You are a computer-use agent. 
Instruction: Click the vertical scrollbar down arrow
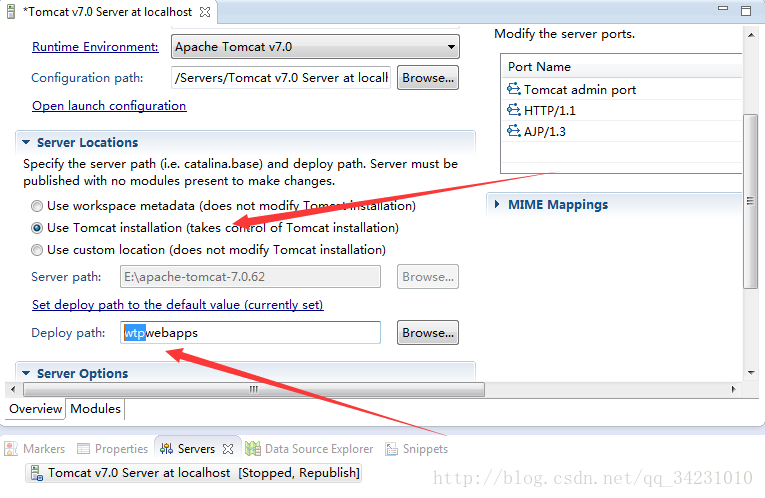751,373
